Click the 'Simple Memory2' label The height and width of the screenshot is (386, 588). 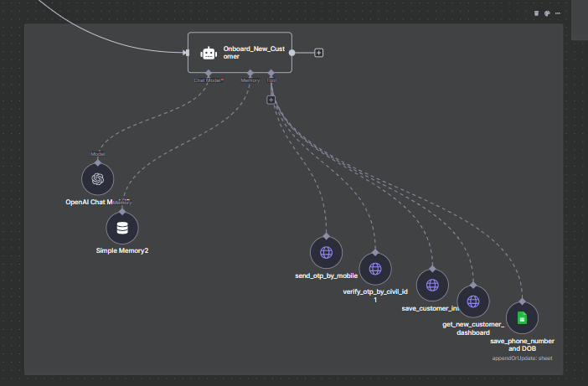click(122, 250)
